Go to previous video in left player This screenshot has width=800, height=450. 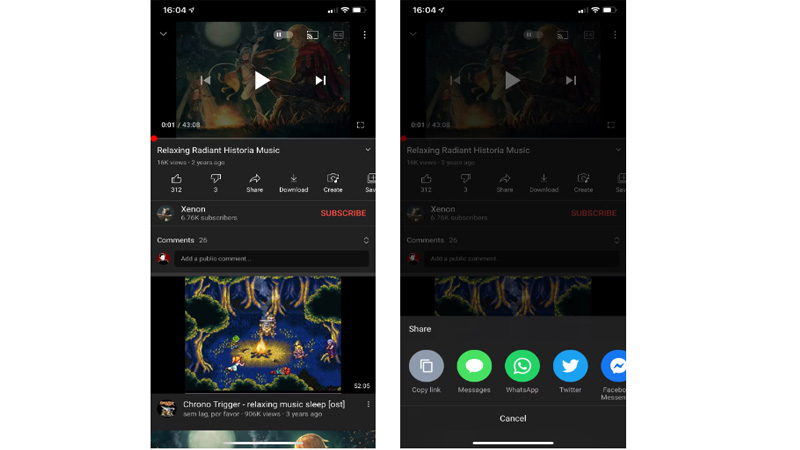205,80
